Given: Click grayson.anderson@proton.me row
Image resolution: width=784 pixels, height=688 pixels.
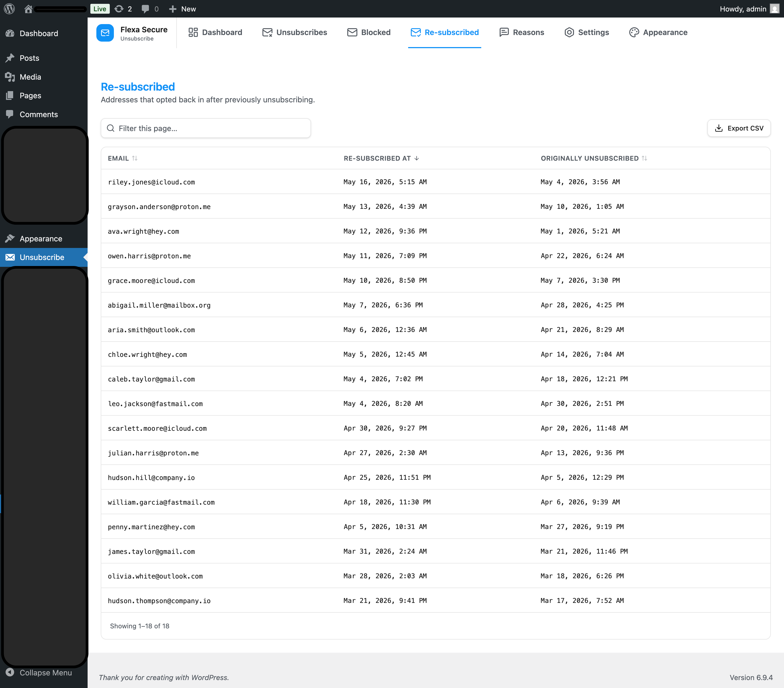Looking at the screenshot, I should pyautogui.click(x=435, y=206).
